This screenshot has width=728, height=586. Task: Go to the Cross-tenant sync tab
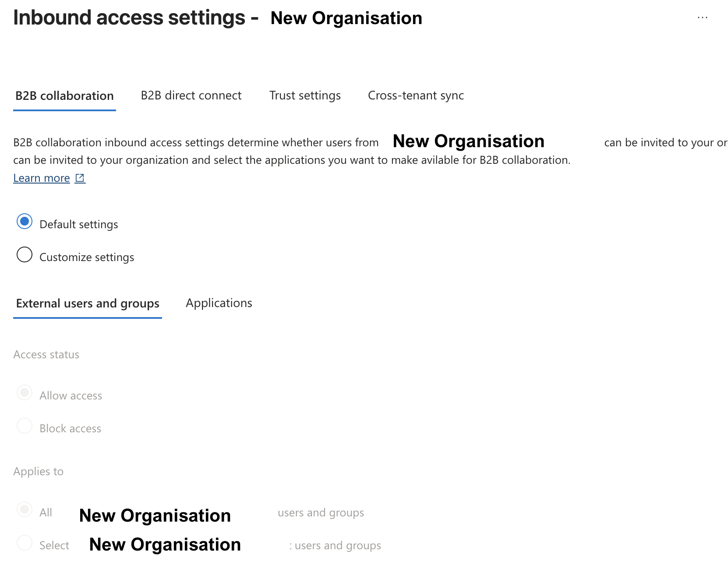416,95
